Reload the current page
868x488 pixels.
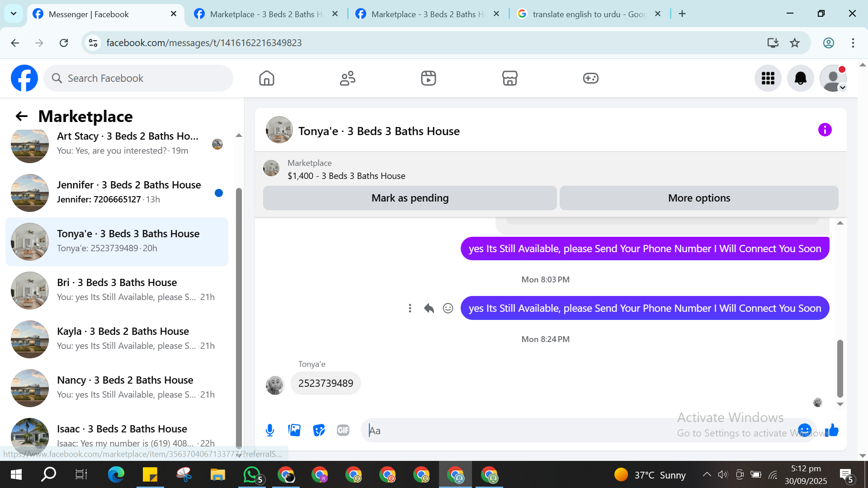pyautogui.click(x=64, y=43)
